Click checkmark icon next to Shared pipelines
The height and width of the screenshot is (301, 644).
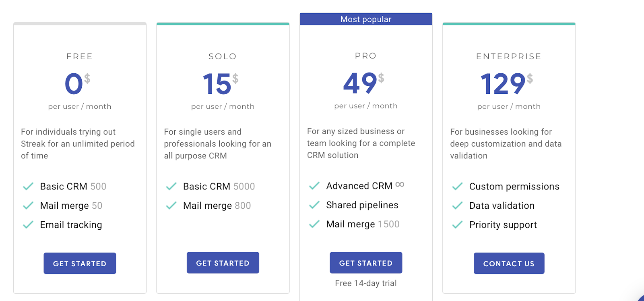[314, 205]
